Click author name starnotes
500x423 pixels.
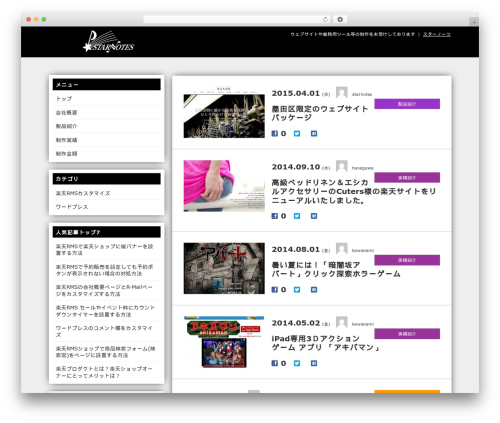[362, 94]
